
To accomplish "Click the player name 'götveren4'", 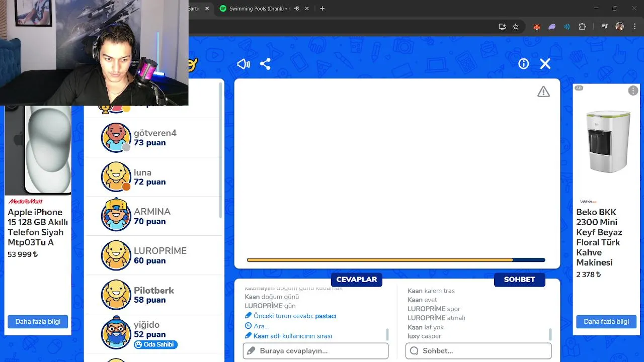I will point(155,133).
